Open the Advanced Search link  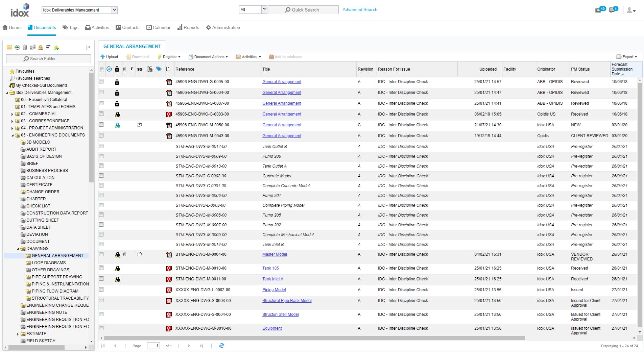point(360,10)
